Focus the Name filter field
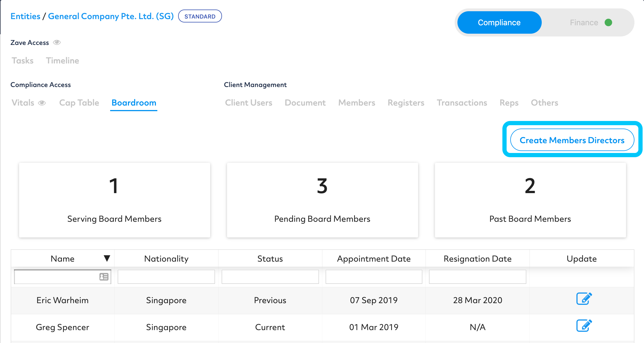The image size is (644, 343). tap(62, 277)
